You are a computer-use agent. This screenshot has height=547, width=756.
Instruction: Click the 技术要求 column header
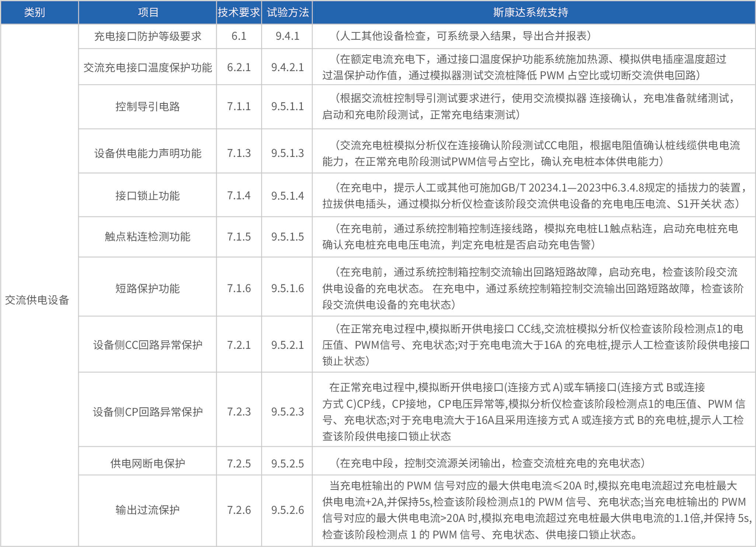pos(239,13)
